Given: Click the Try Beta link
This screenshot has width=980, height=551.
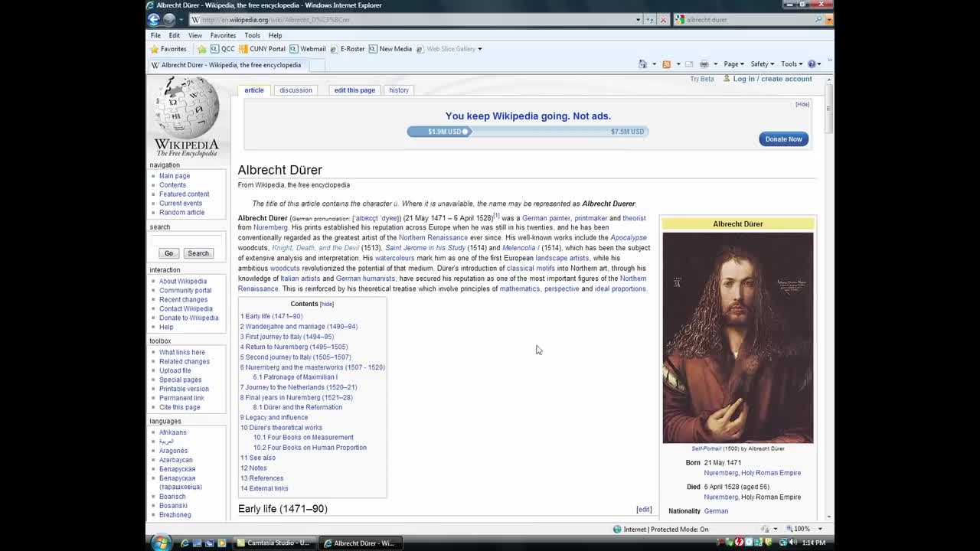Looking at the screenshot, I should 702,79.
